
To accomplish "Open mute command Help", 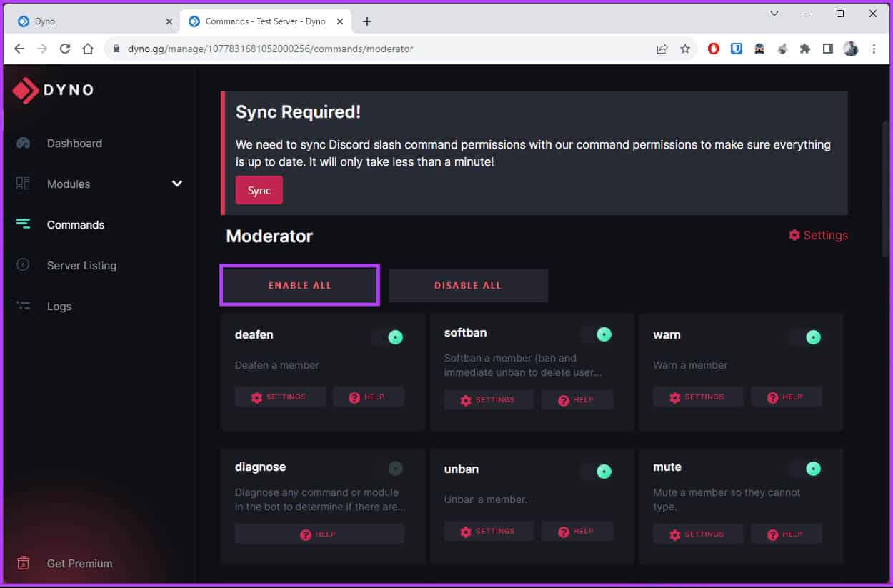I will 787,534.
